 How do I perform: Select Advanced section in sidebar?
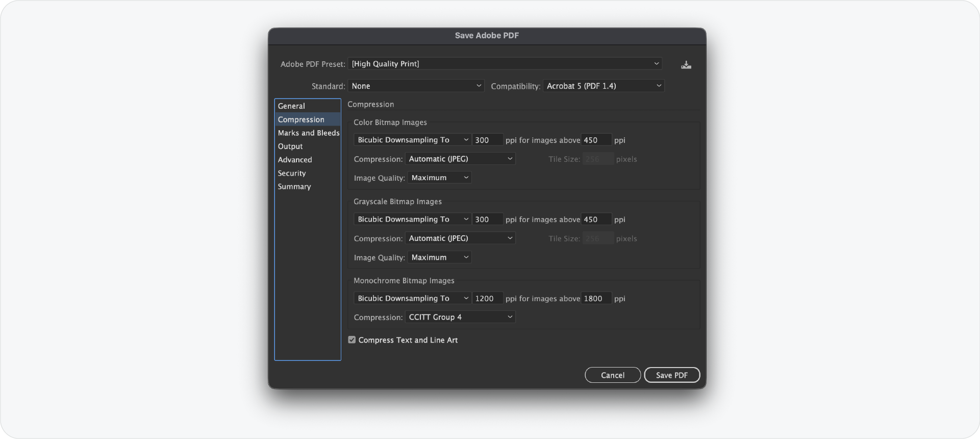(x=308, y=160)
